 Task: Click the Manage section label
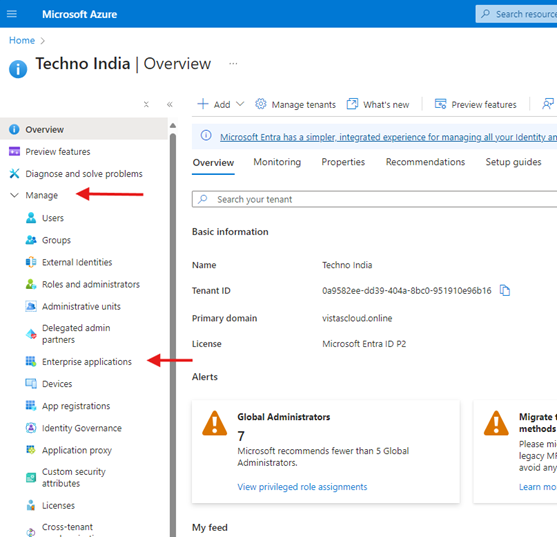click(42, 195)
